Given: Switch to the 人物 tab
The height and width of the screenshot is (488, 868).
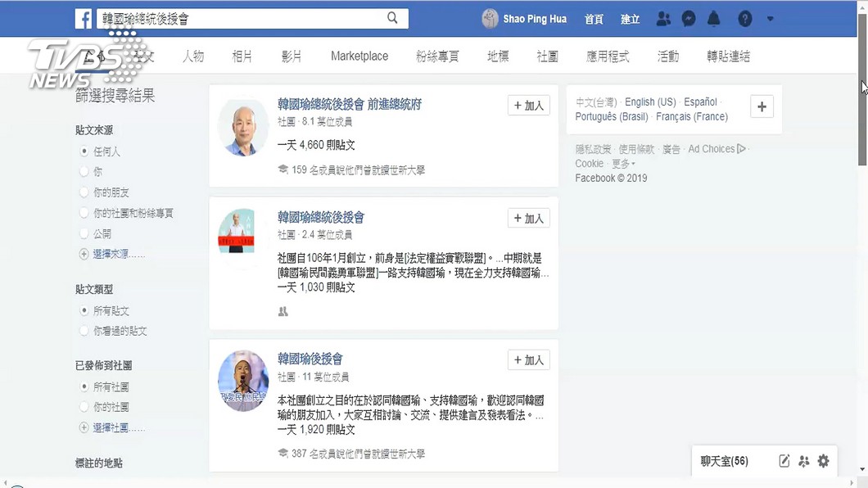Looking at the screenshot, I should (x=193, y=56).
